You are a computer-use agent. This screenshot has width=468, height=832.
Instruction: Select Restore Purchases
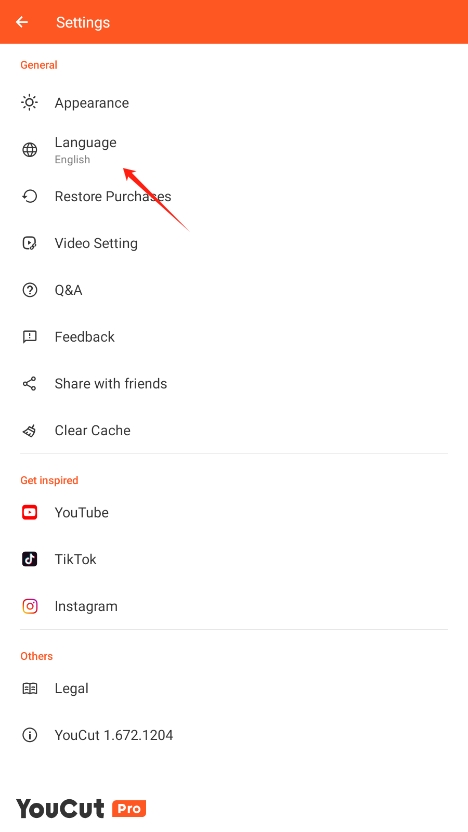click(234, 196)
